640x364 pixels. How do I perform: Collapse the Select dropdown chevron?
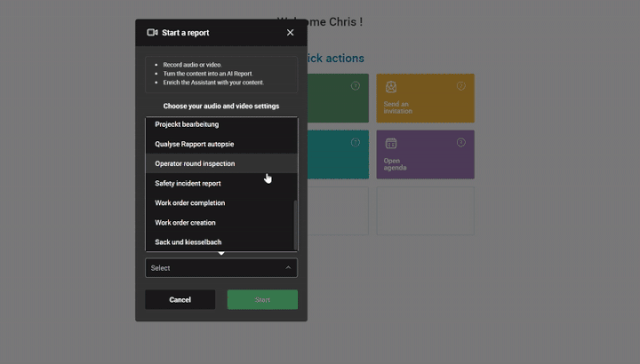click(x=288, y=268)
